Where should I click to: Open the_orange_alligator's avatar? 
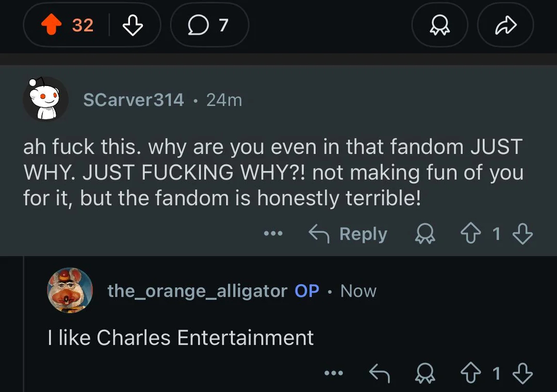[x=70, y=291]
